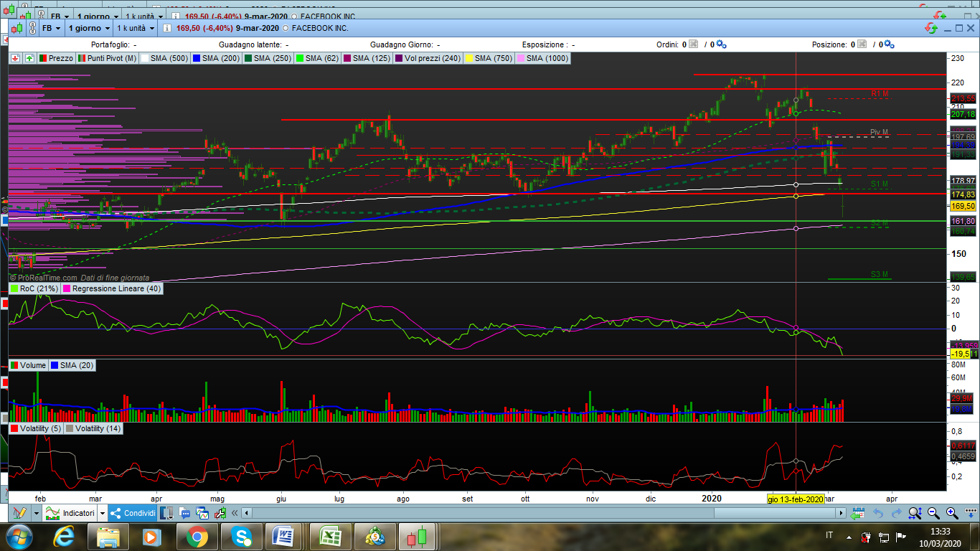980x551 pixels.
Task: Launch Google Chrome from the taskbar
Action: 197,537
